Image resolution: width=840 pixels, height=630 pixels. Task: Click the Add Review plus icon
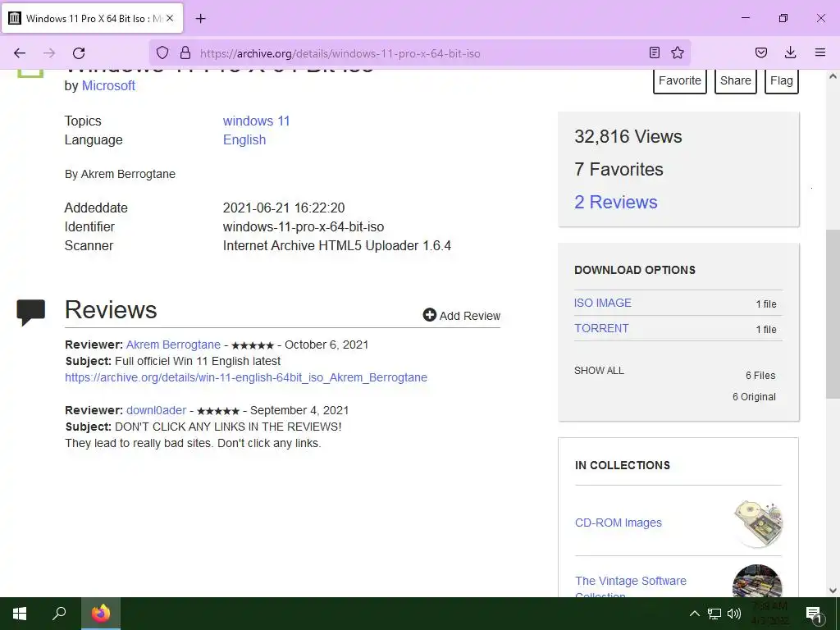click(x=430, y=315)
